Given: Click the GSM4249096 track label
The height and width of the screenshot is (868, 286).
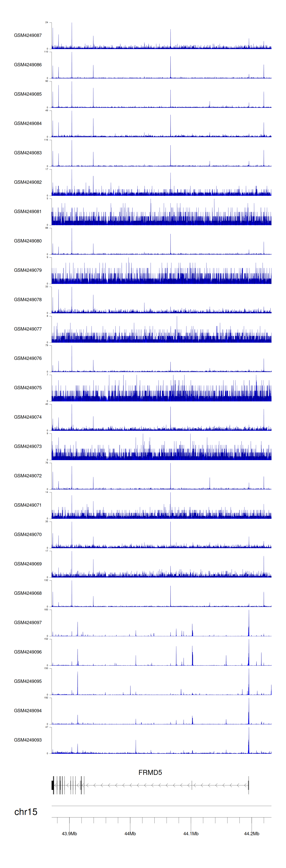Looking at the screenshot, I should (x=28, y=652).
